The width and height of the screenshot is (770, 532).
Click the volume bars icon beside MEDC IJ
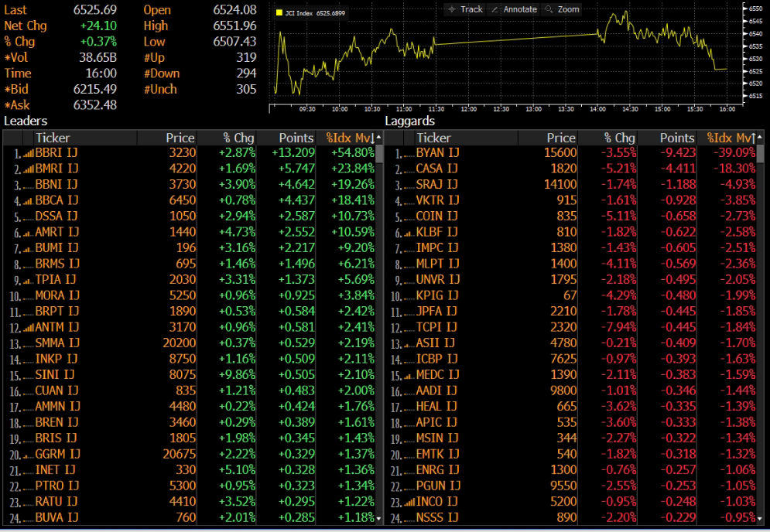[409, 376]
